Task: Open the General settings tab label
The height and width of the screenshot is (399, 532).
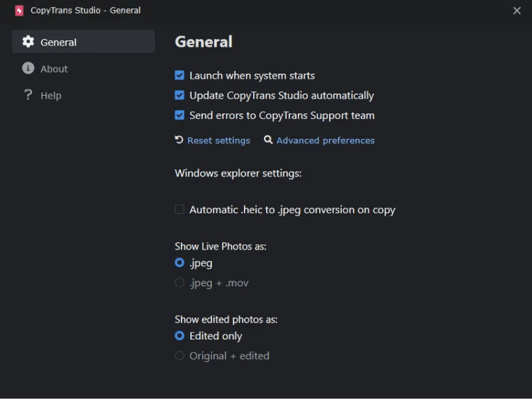Action: (x=59, y=42)
